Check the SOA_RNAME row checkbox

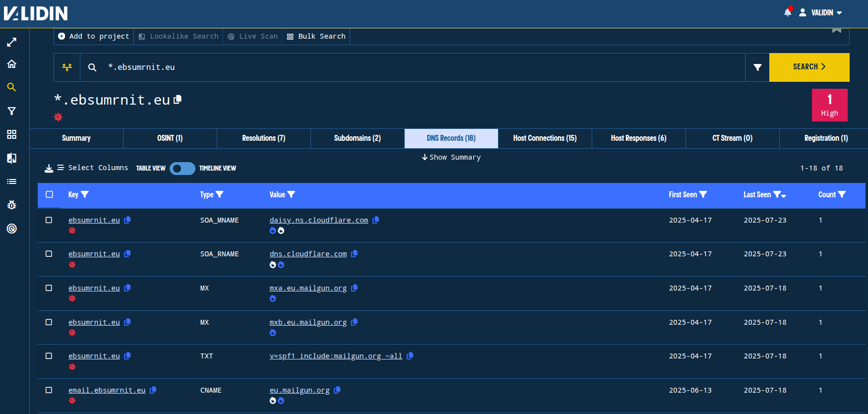pos(49,253)
